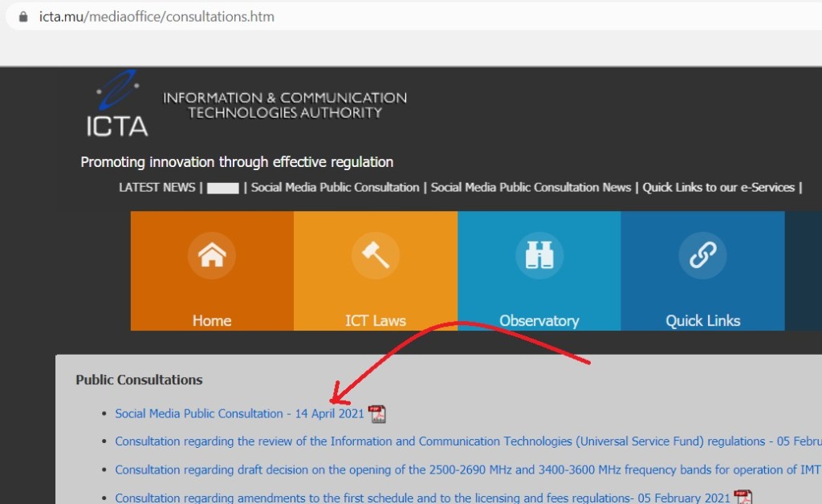Click the ICT Laws gavel icon
Screen dimensions: 822x504
[375, 256]
